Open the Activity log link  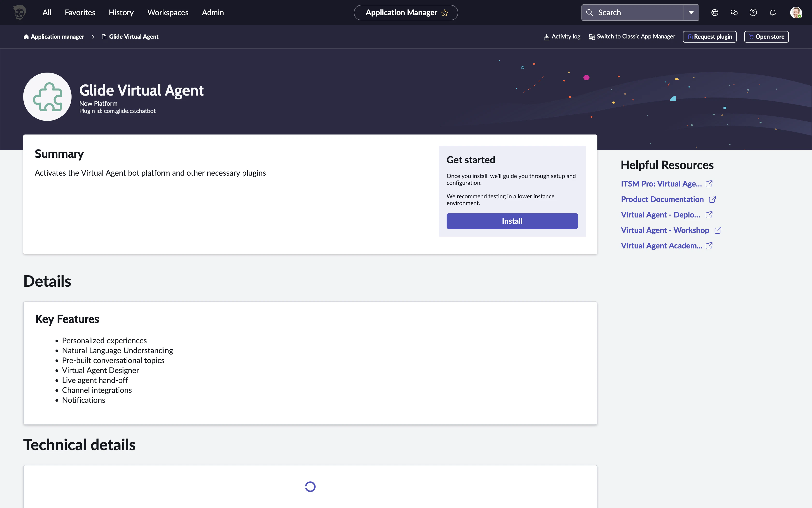(x=562, y=37)
